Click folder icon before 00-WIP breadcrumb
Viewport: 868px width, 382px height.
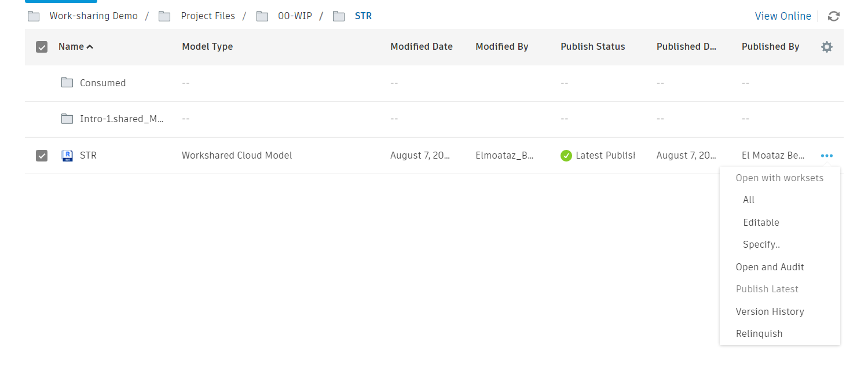(x=262, y=16)
